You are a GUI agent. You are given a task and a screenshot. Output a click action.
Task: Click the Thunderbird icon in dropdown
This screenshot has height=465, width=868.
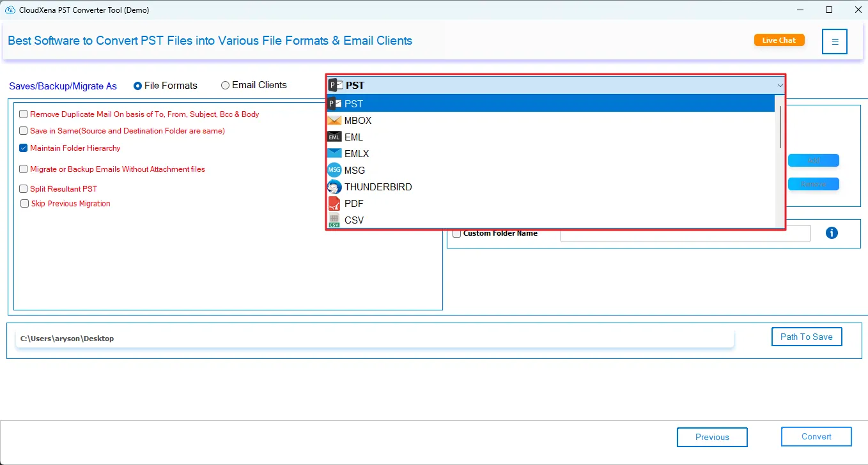[334, 187]
